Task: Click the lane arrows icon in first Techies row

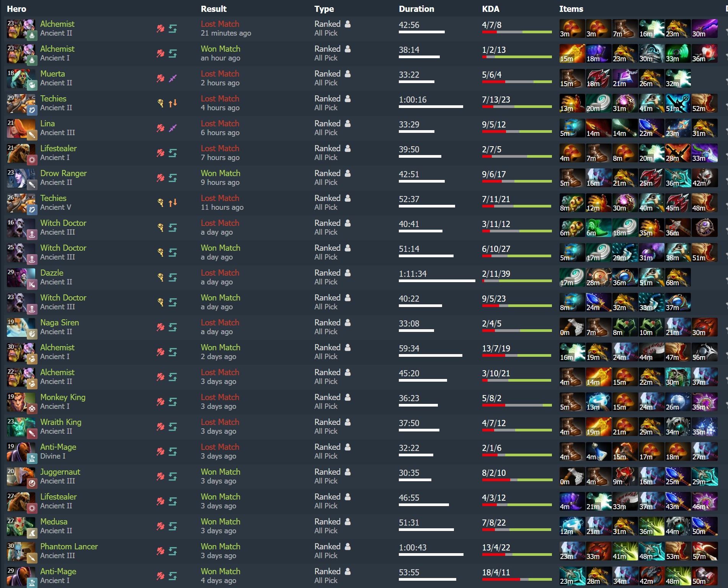Action: pyautogui.click(x=173, y=103)
